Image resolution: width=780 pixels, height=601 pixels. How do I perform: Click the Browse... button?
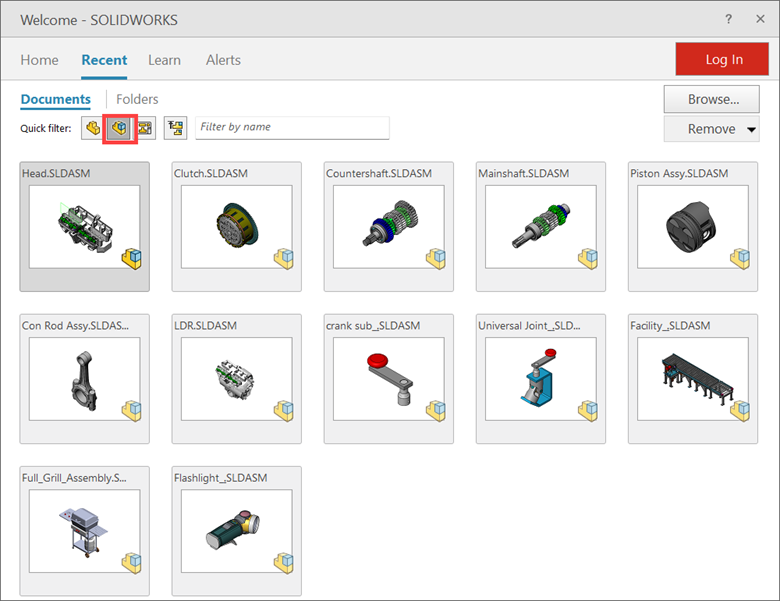tap(711, 99)
